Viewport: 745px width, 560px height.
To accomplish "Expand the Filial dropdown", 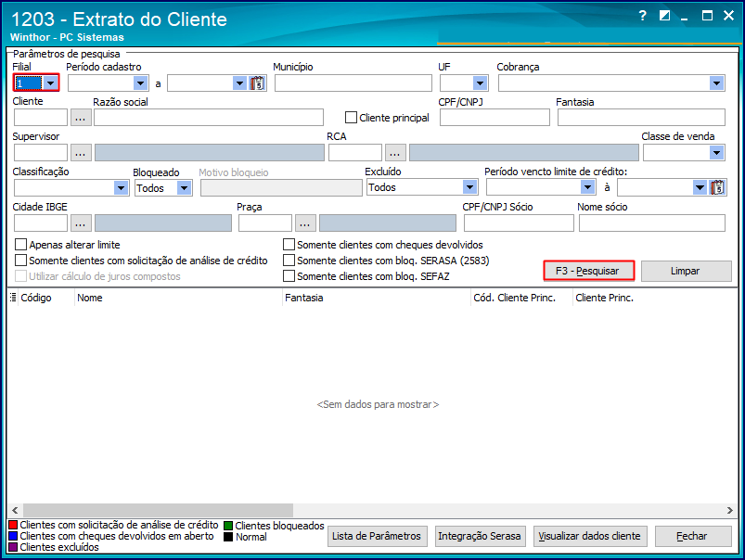I will click(x=50, y=83).
